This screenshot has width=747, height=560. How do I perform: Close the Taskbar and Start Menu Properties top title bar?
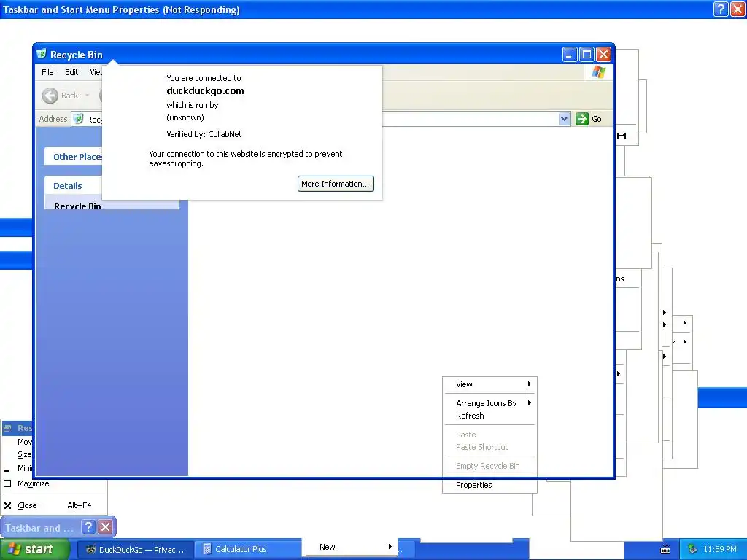(x=738, y=9)
